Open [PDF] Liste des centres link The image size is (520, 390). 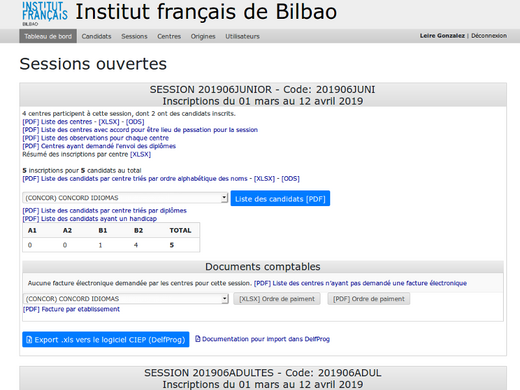[57, 122]
